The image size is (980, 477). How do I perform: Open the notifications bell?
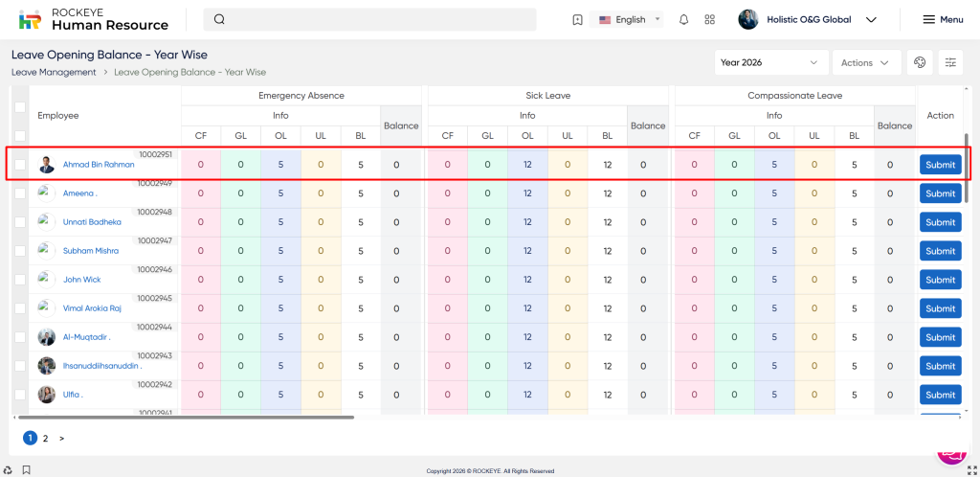pyautogui.click(x=683, y=19)
